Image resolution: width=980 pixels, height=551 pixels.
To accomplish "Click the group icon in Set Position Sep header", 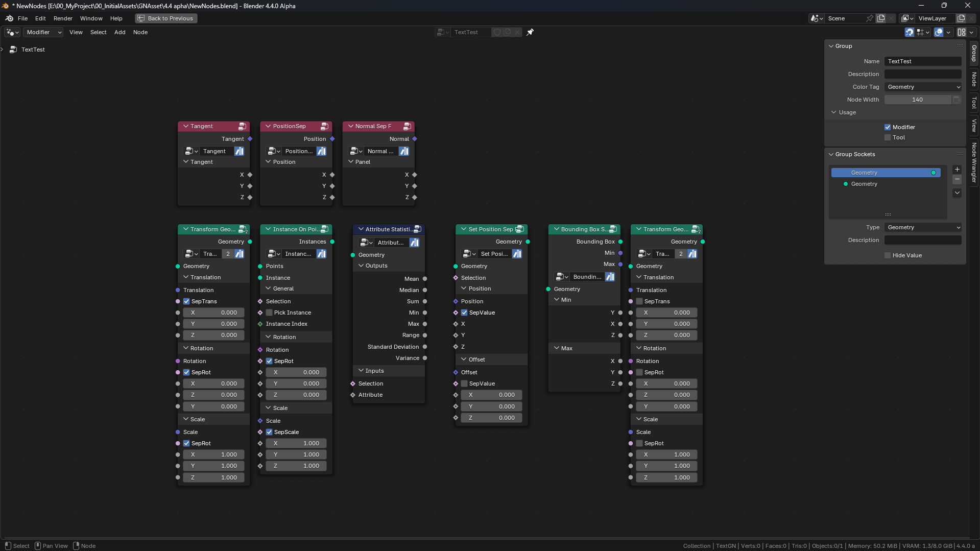I will 519,229.
